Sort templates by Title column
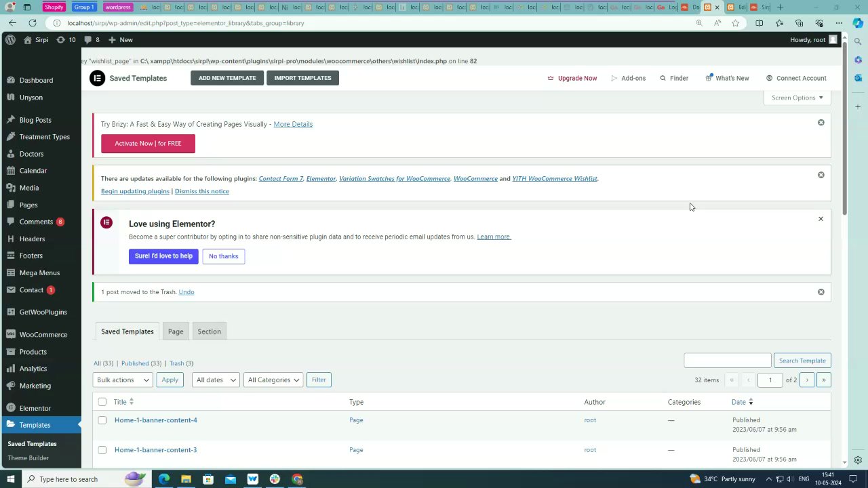868x488 pixels. 123,402
